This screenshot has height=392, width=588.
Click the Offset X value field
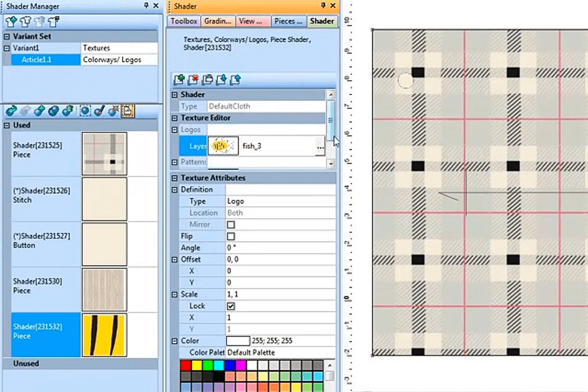pos(281,271)
